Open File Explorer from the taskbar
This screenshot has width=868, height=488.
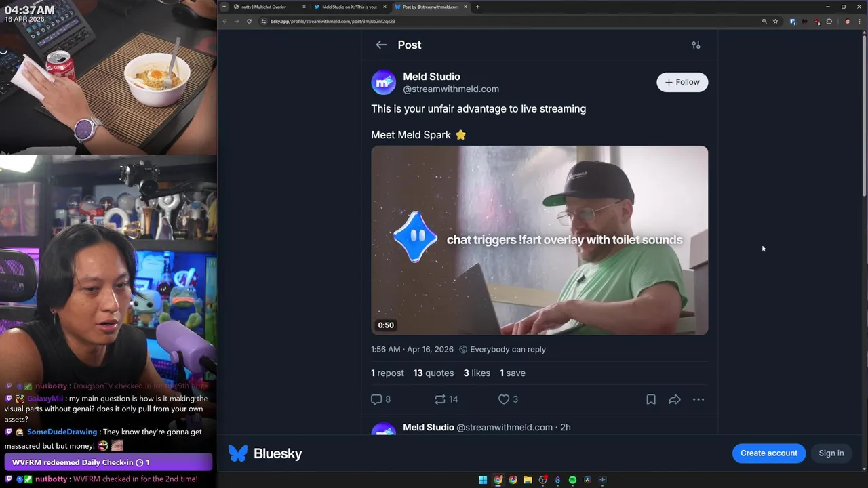tap(528, 480)
